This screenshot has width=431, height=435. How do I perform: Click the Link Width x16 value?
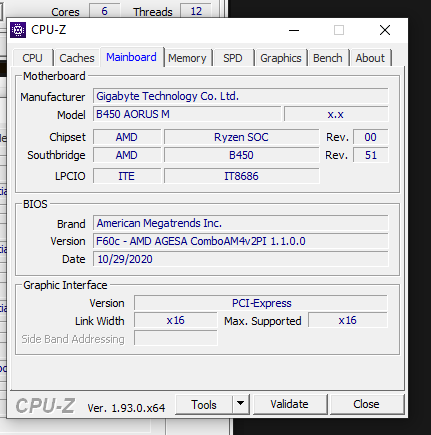pos(175,320)
